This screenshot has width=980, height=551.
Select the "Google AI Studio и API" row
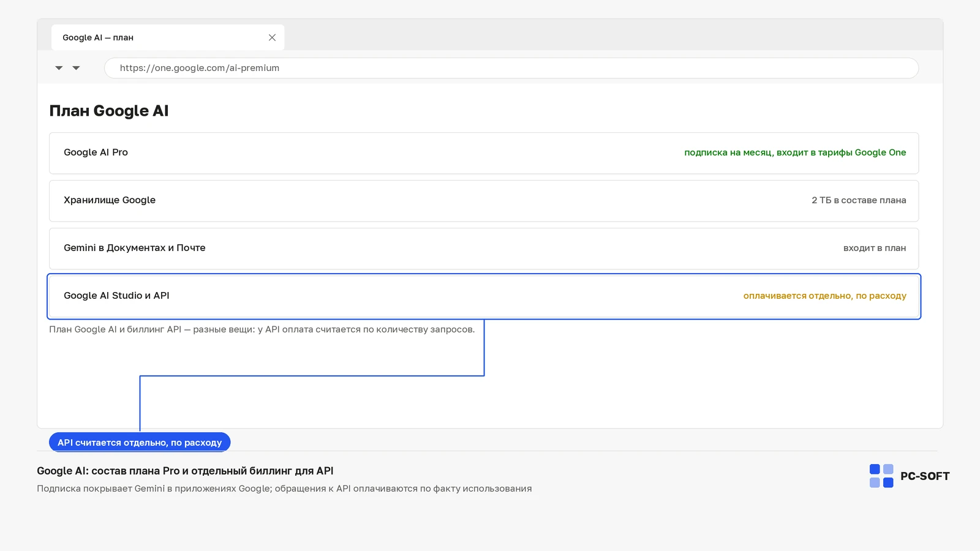click(484, 296)
